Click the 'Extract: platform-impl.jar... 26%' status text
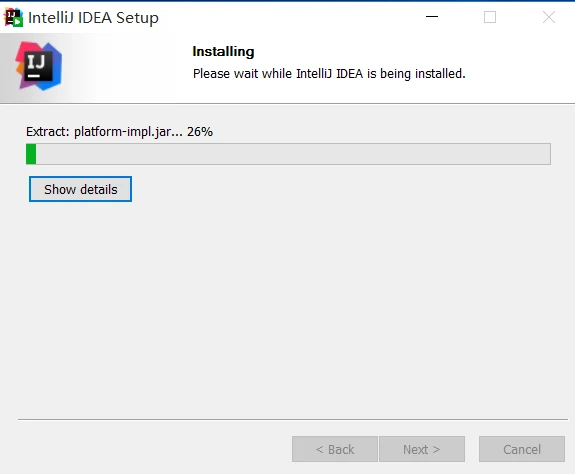The height and width of the screenshot is (474, 575). pyautogui.click(x=119, y=132)
